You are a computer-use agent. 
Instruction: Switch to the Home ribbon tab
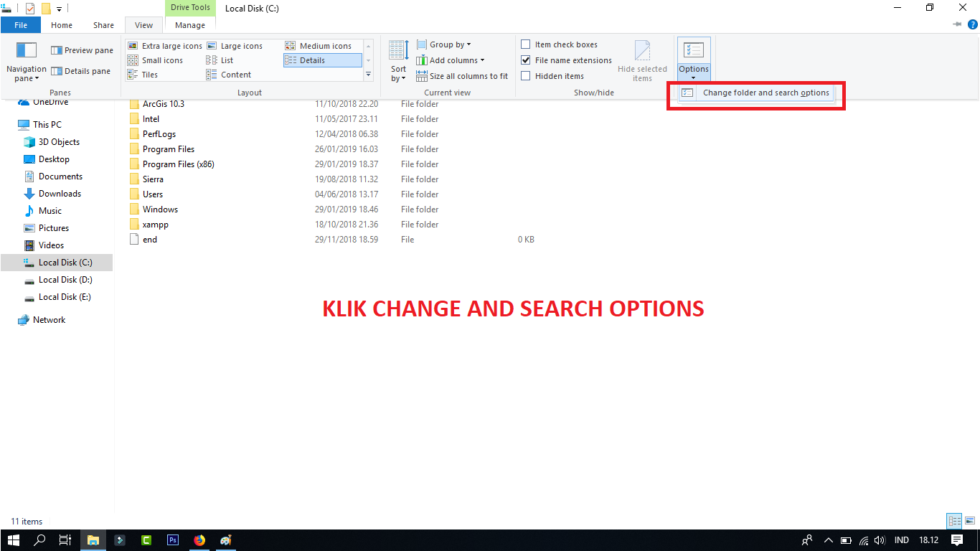pos(61,24)
